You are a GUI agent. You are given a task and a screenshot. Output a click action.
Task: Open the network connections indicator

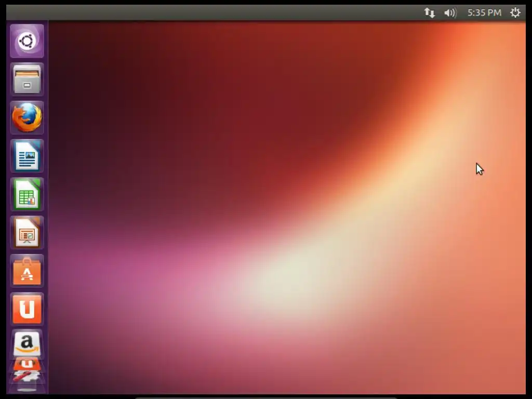coord(430,13)
